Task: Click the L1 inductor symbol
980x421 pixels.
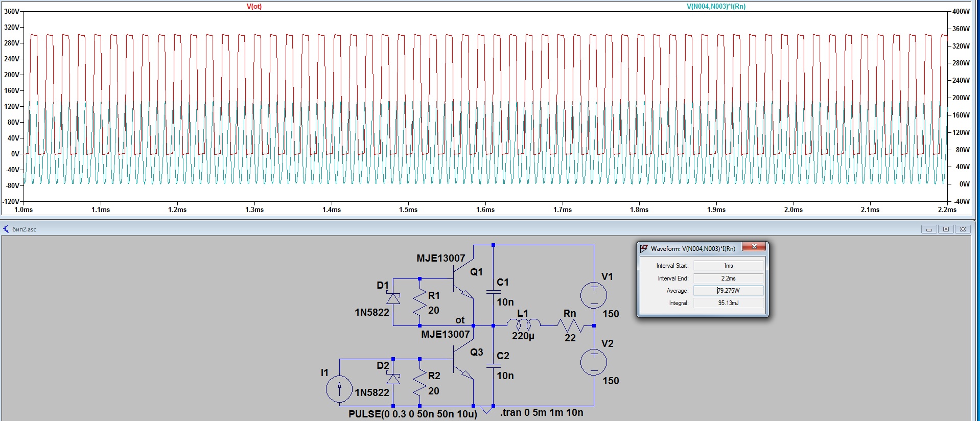Action: tap(523, 324)
